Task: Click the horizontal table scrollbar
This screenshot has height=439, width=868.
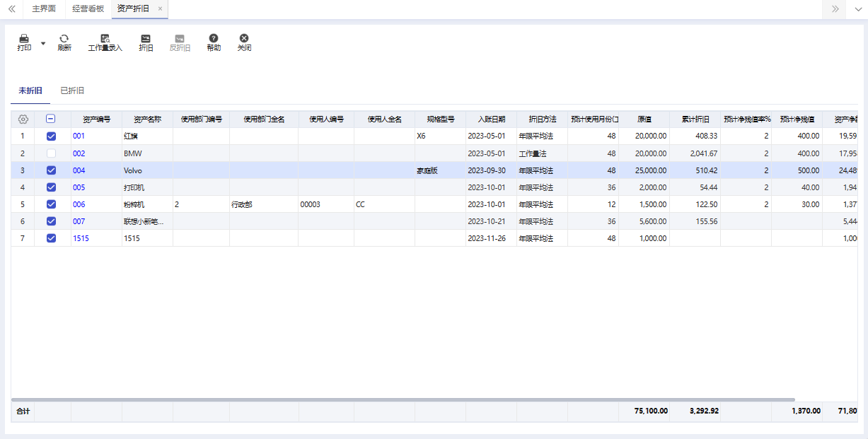Action: (403, 399)
